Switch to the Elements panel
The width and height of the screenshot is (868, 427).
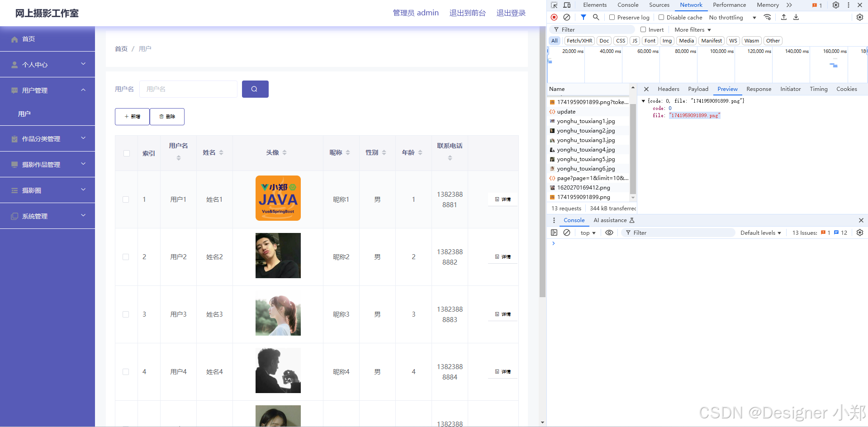click(595, 5)
